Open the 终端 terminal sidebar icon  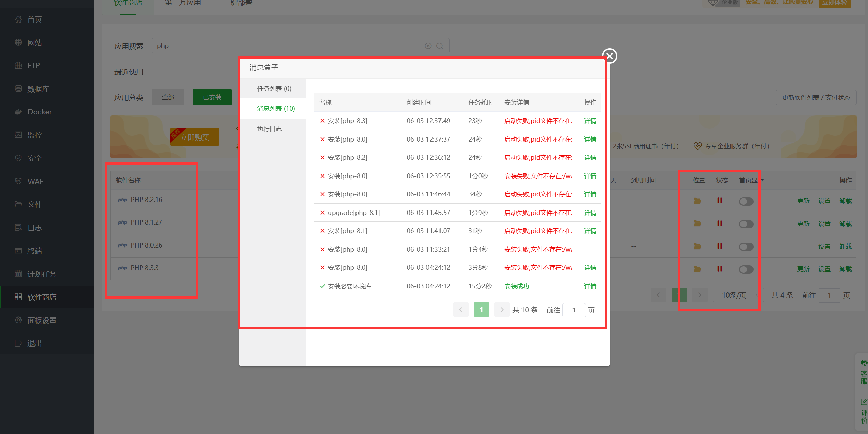tap(19, 251)
